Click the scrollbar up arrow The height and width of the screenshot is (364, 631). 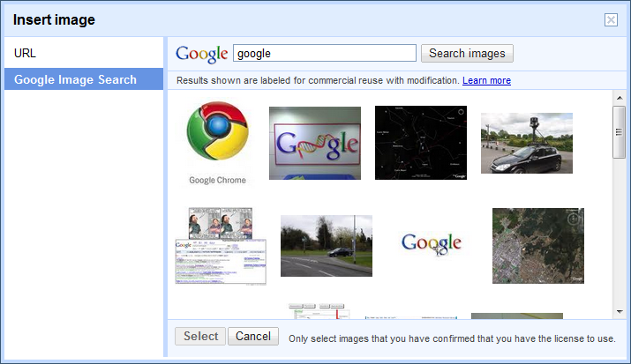tap(620, 98)
